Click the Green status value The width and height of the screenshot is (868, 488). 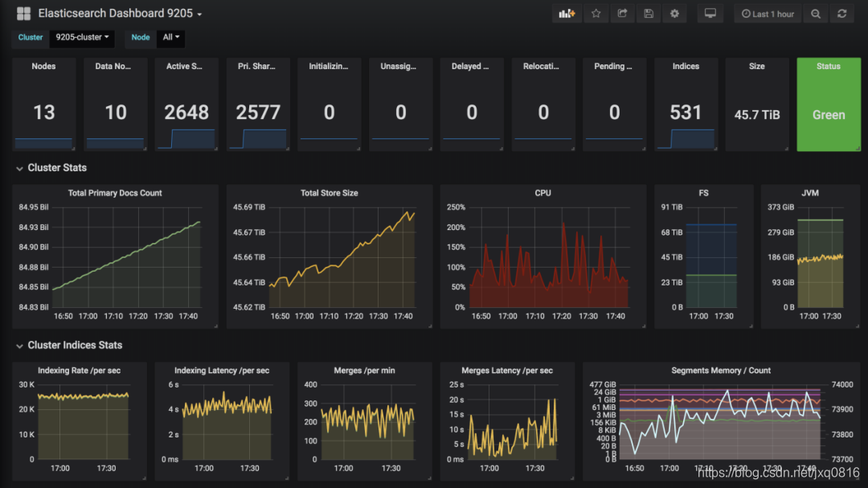[x=829, y=115]
